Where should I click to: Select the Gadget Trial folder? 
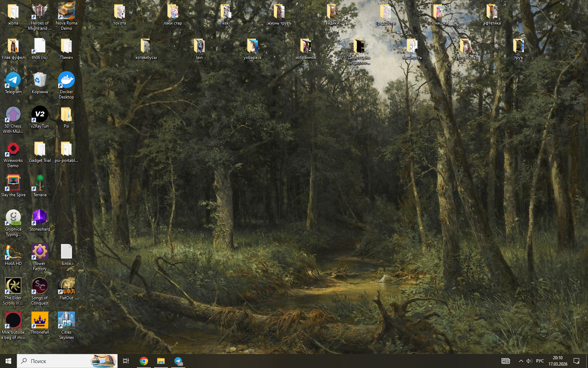[40, 152]
